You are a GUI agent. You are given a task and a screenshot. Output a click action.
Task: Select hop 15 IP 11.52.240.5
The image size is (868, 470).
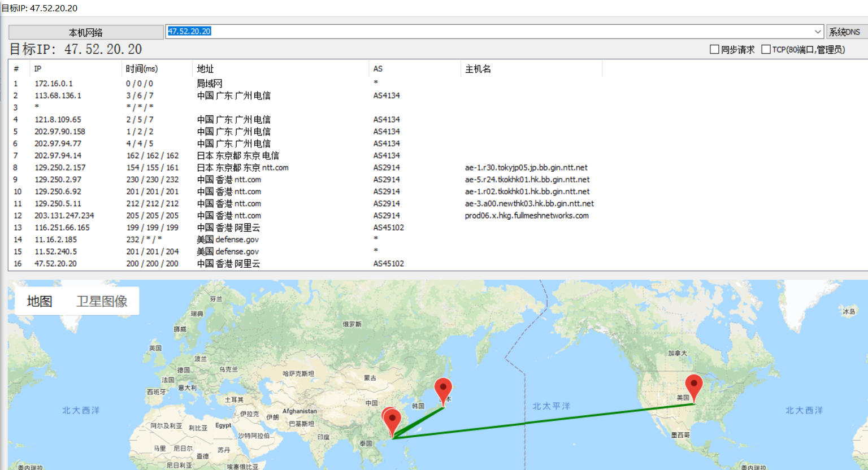56,251
